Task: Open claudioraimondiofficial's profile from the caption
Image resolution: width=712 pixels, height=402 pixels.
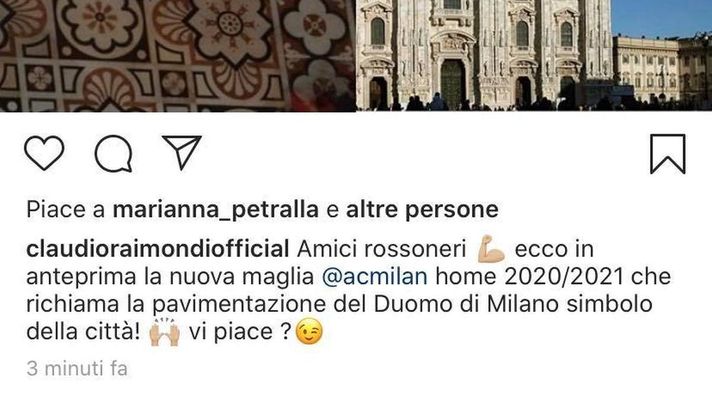Action: pos(158,249)
